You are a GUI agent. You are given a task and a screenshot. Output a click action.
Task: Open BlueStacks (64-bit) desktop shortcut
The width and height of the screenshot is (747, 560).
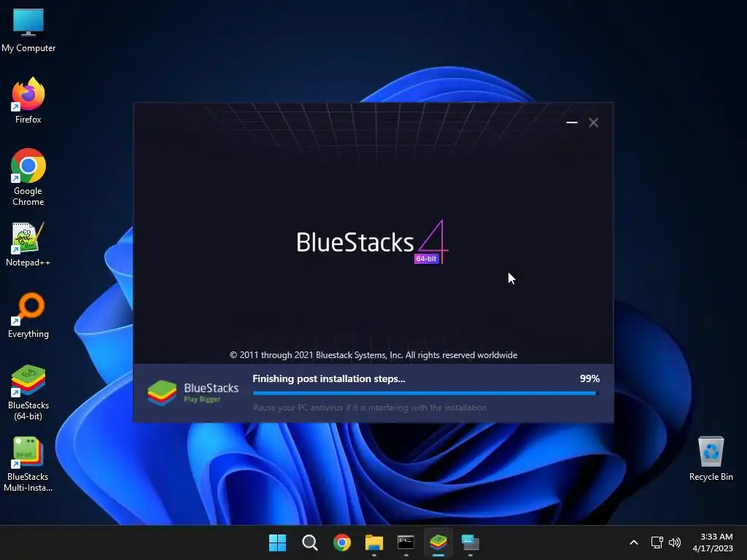tap(28, 392)
